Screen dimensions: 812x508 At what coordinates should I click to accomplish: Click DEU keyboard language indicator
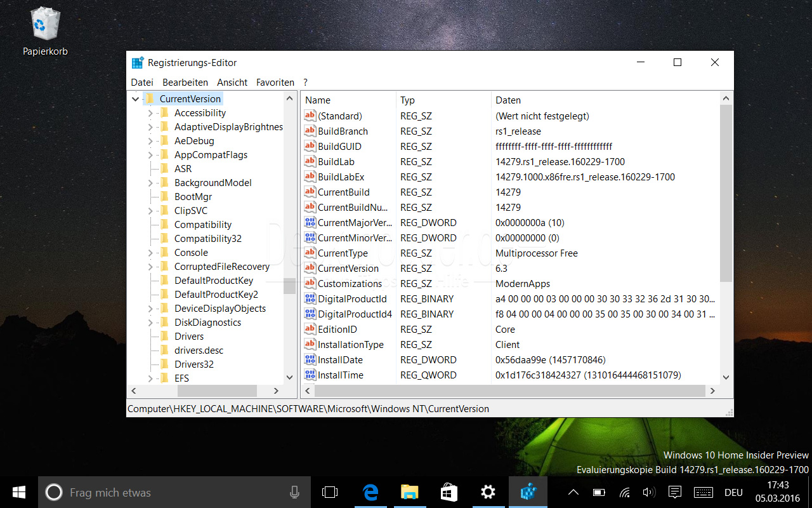point(733,492)
